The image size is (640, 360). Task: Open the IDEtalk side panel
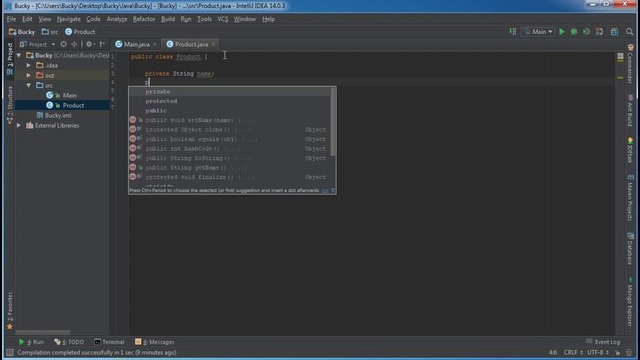(630, 150)
